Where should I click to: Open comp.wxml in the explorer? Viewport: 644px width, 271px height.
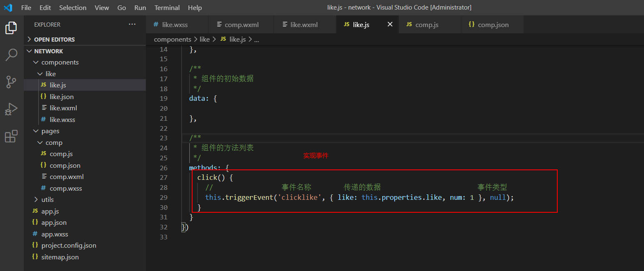tap(85, 177)
